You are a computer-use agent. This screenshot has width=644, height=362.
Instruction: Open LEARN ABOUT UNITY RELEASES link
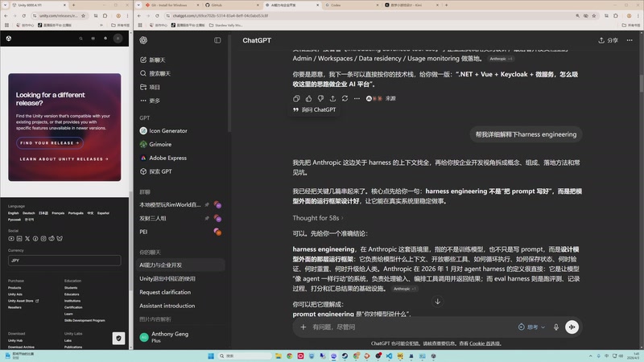click(x=64, y=158)
